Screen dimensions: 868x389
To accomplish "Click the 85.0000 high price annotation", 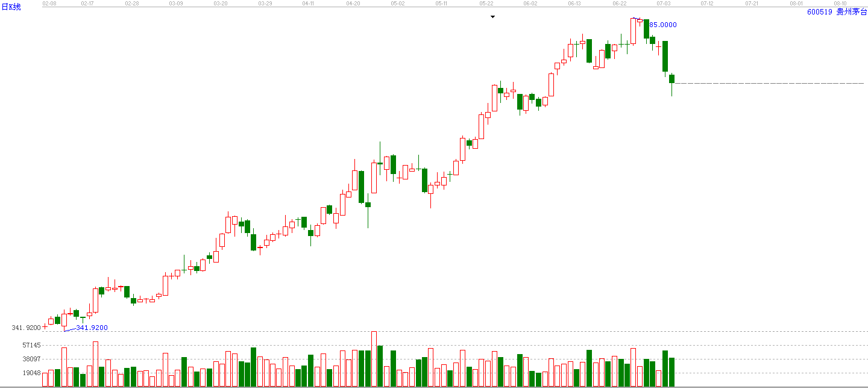I will 663,25.
